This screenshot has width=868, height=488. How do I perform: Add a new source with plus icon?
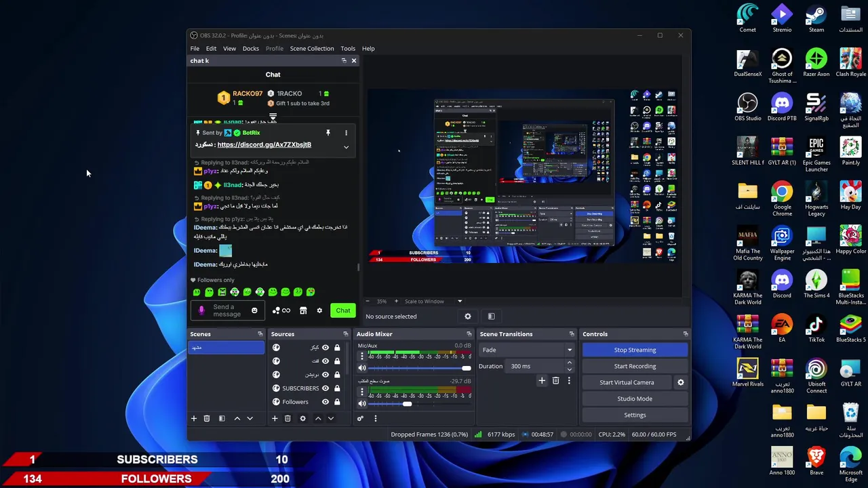point(275,418)
